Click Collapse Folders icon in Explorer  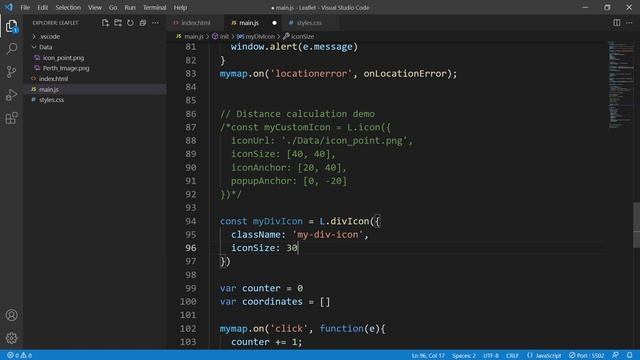point(142,23)
